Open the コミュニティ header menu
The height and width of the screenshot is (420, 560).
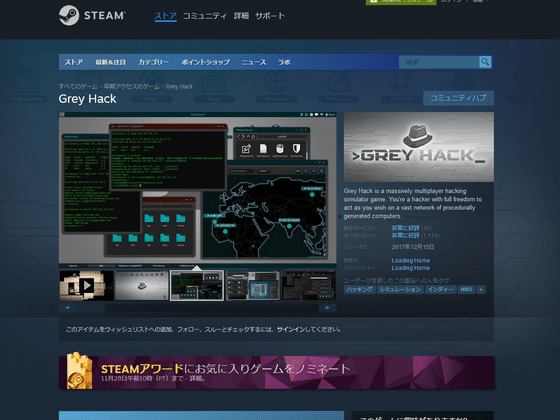[205, 16]
